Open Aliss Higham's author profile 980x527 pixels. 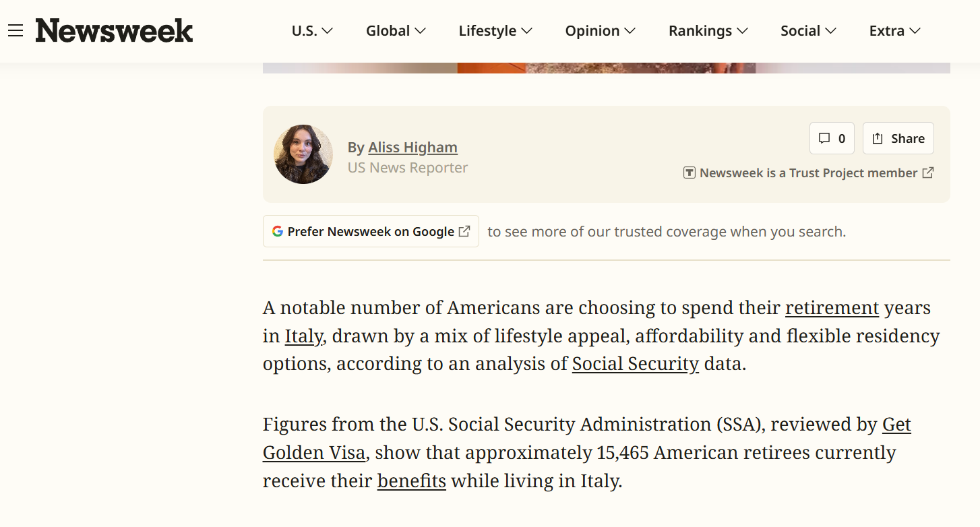(x=412, y=147)
